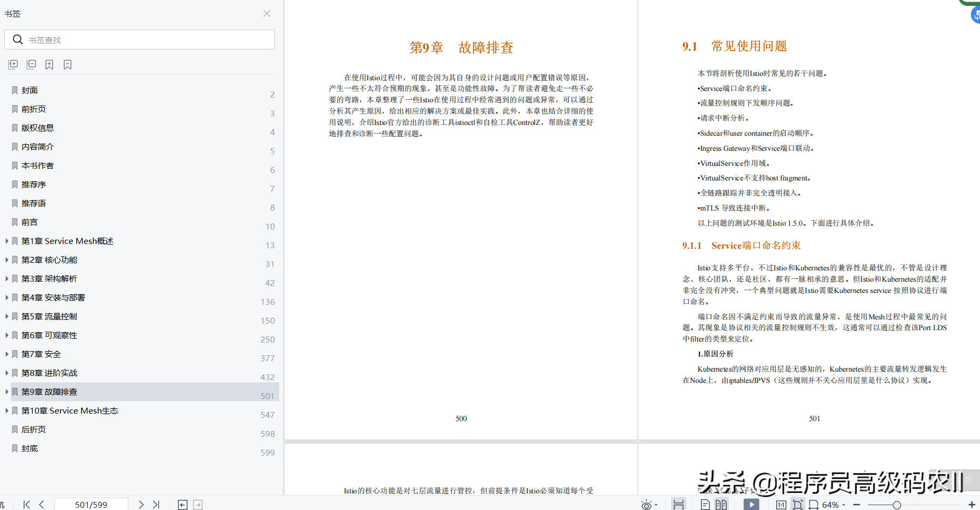Expand the 第10章 Service Mesh生态 bookmark

(x=6, y=410)
